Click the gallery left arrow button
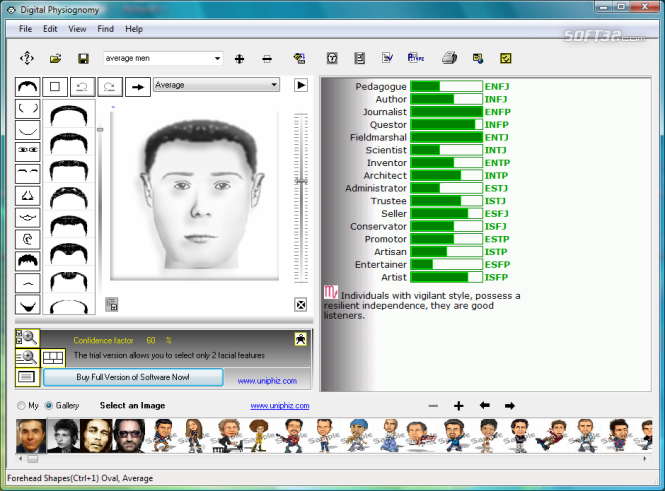This screenshot has height=491, width=665. (x=484, y=405)
